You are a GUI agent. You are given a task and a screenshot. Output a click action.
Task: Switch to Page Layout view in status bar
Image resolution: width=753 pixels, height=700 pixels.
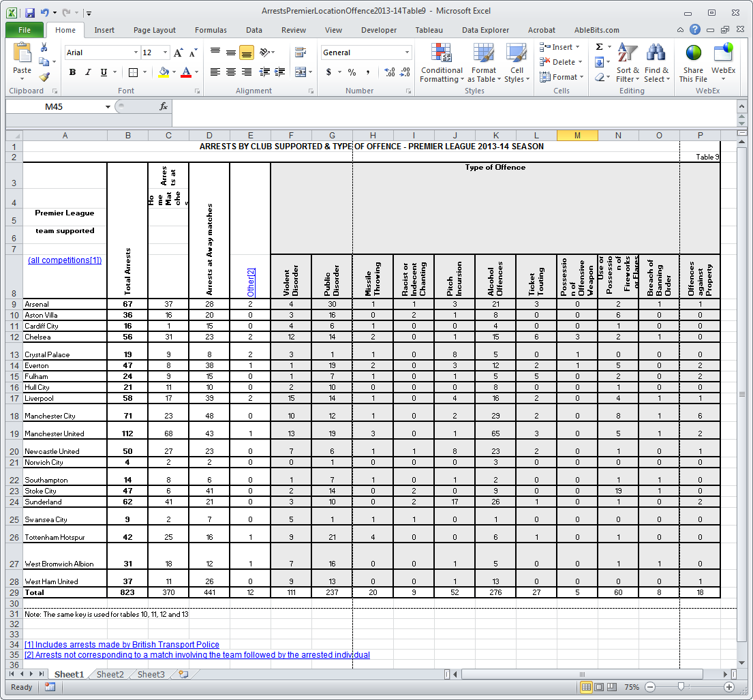point(599,687)
